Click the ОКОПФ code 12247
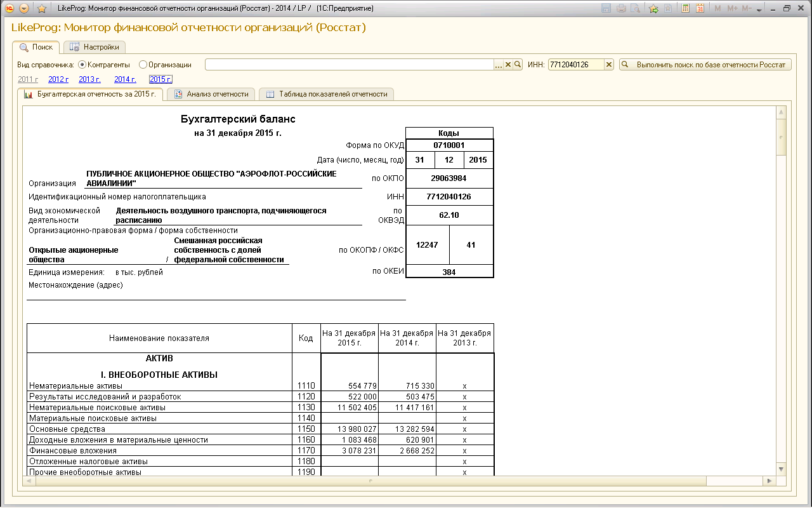Image resolution: width=812 pixels, height=508 pixels. [427, 245]
